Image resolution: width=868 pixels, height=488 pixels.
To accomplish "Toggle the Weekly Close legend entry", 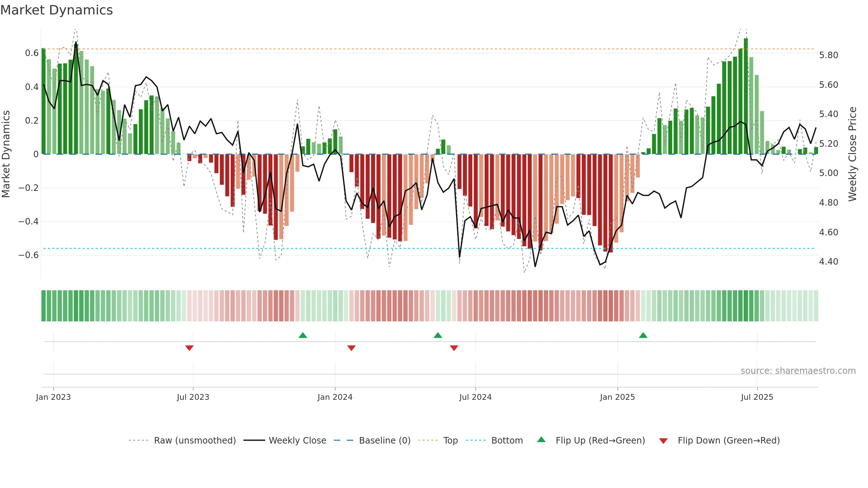I will [285, 440].
